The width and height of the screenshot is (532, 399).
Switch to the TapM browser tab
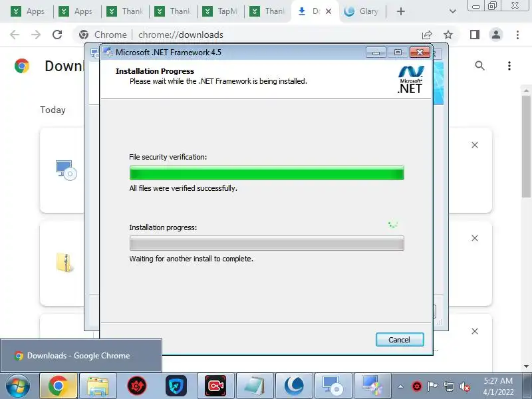220,11
